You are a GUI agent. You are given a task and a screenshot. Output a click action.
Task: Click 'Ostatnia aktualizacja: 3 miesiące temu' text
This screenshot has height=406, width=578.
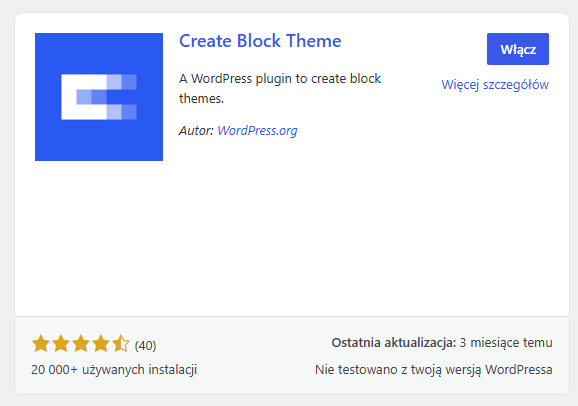[x=442, y=343]
